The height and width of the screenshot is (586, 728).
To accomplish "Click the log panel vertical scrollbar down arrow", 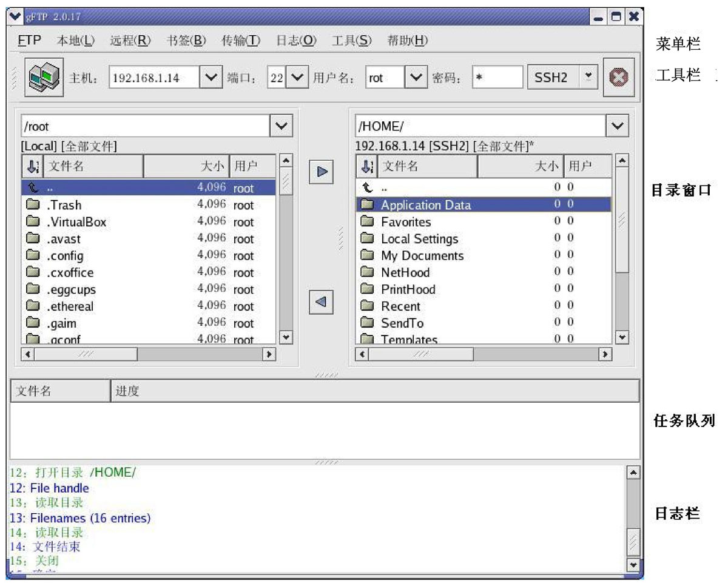I will [633, 565].
